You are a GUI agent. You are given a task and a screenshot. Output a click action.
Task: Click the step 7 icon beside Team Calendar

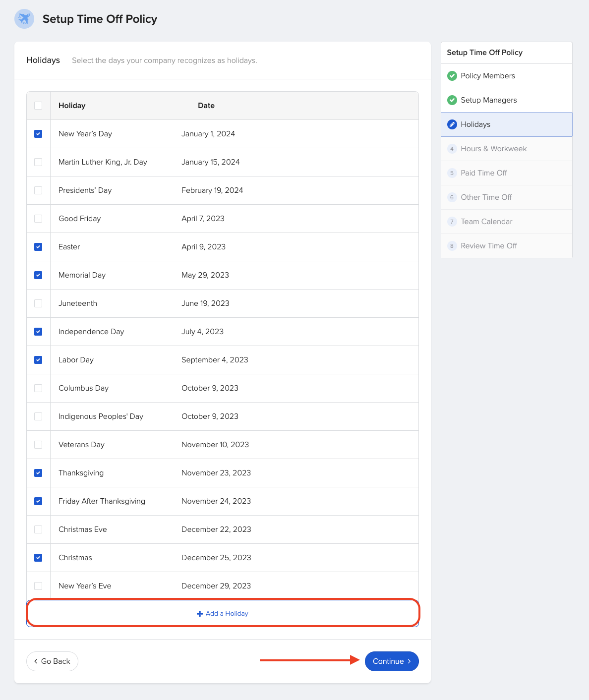[x=452, y=222]
